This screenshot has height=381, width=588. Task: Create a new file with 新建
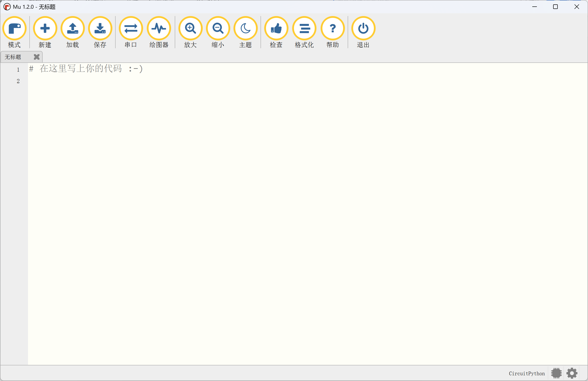click(x=45, y=28)
